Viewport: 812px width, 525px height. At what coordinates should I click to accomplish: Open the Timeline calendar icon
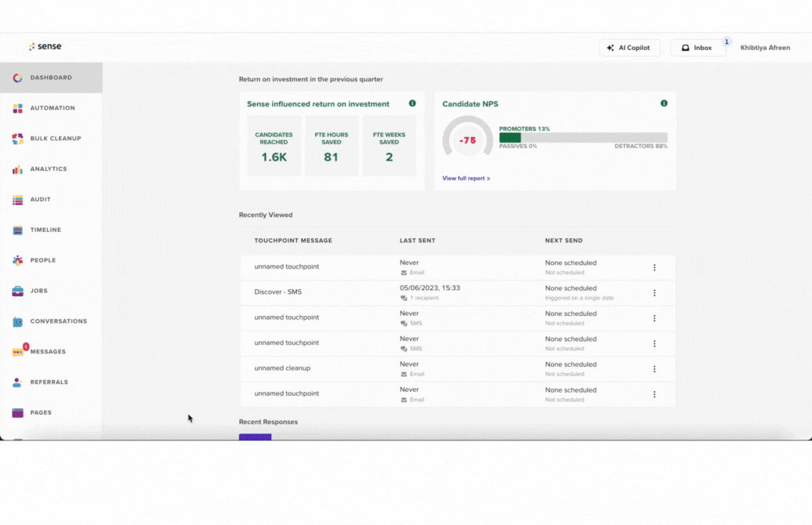pyautogui.click(x=17, y=230)
